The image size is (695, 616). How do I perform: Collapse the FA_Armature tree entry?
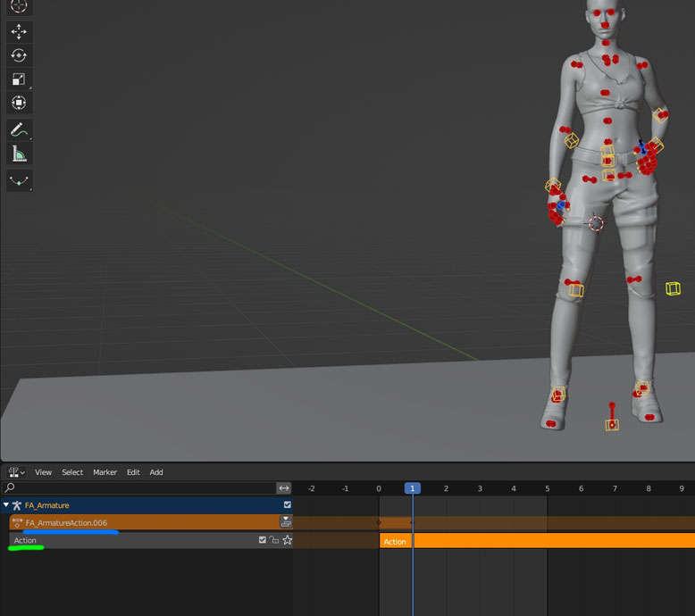7,505
